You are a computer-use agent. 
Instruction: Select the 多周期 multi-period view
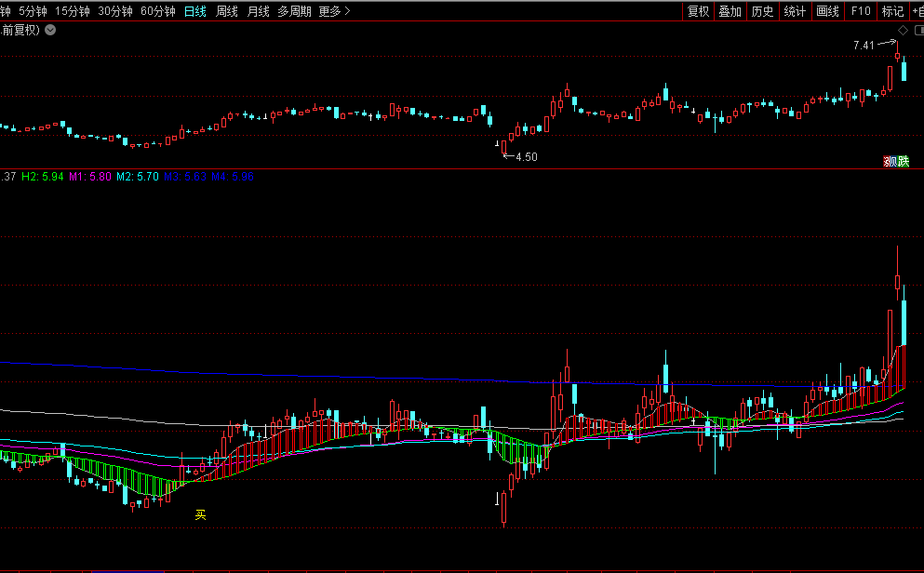(294, 11)
